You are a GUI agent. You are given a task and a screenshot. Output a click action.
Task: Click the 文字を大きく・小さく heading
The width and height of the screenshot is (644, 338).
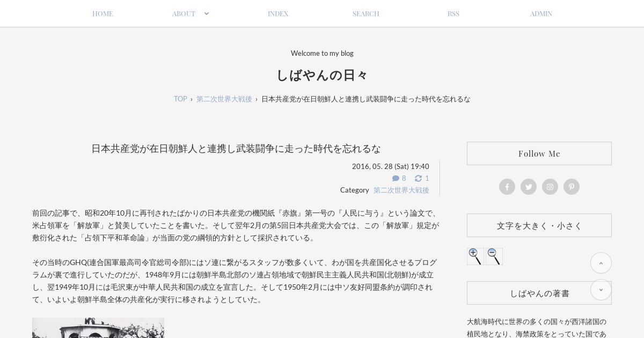point(539,225)
